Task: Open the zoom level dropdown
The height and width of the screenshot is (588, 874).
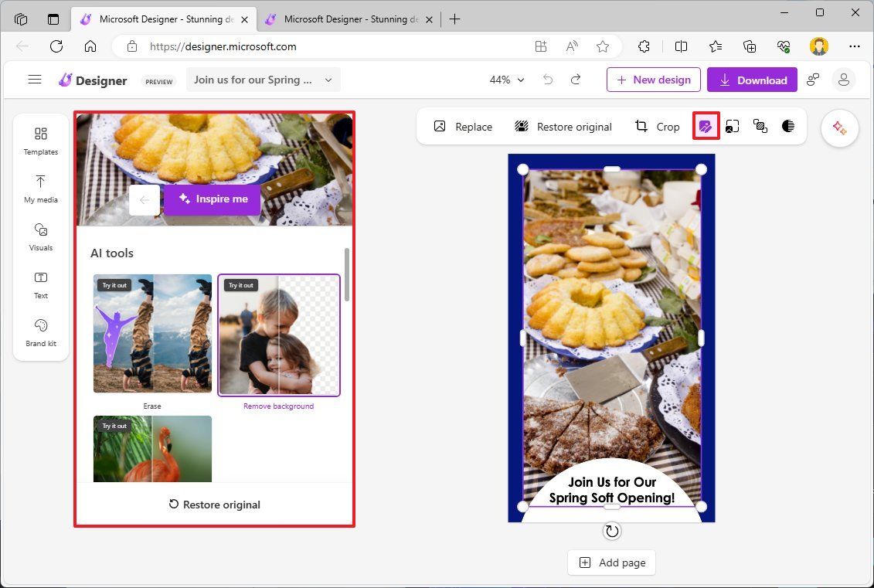Action: click(x=506, y=80)
